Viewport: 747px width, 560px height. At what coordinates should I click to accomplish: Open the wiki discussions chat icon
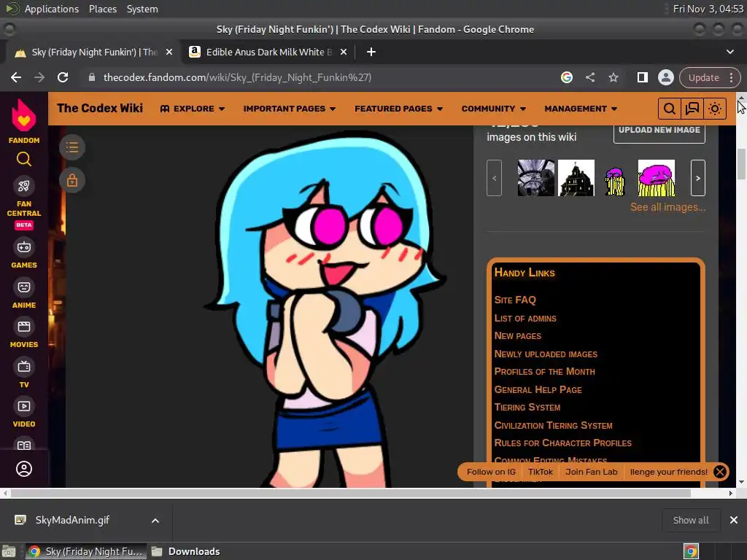coord(692,109)
